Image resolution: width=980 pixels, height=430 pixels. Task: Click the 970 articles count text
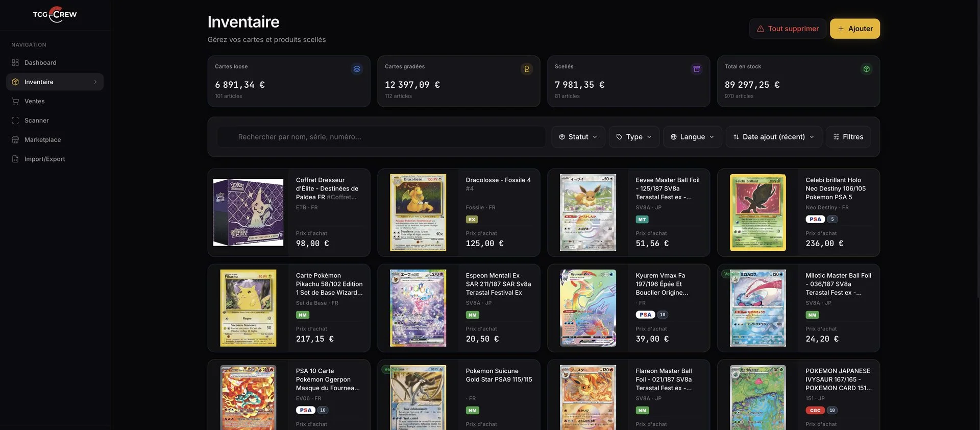[x=739, y=96]
